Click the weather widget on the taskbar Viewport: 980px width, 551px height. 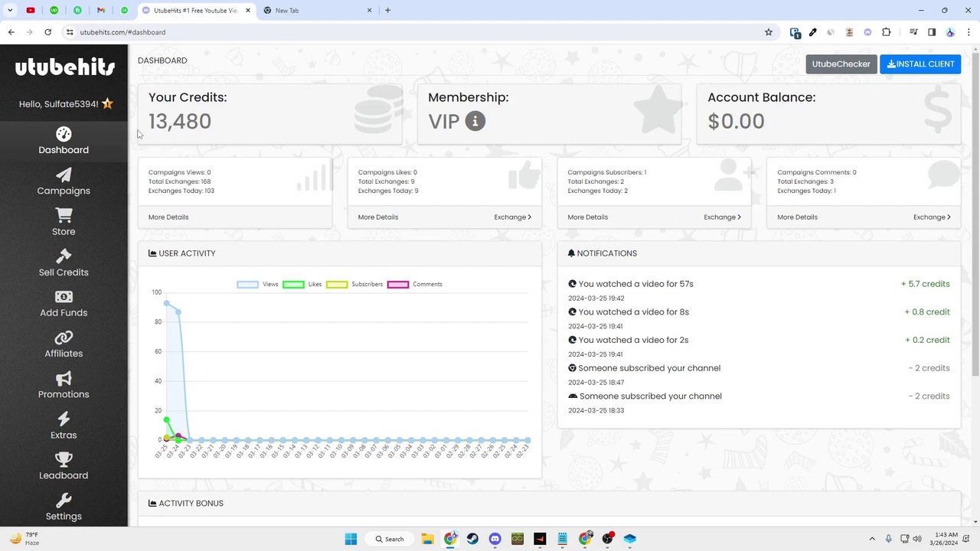[x=25, y=539]
